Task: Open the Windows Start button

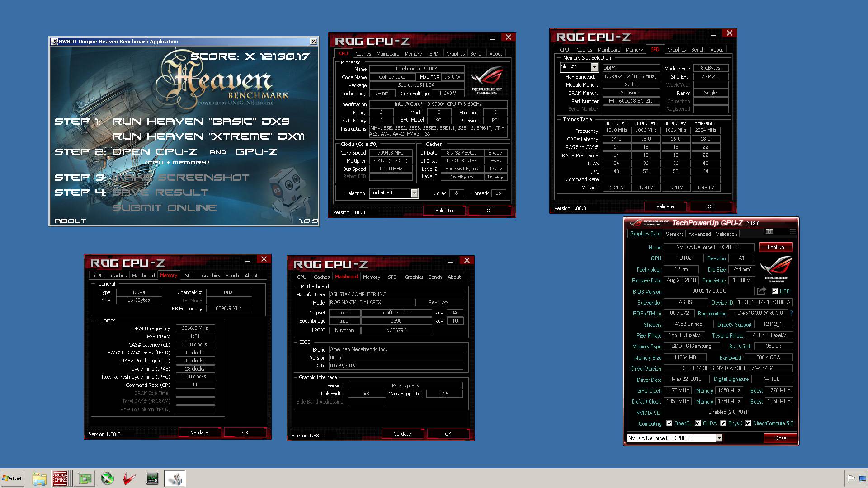Action: pos(13,479)
